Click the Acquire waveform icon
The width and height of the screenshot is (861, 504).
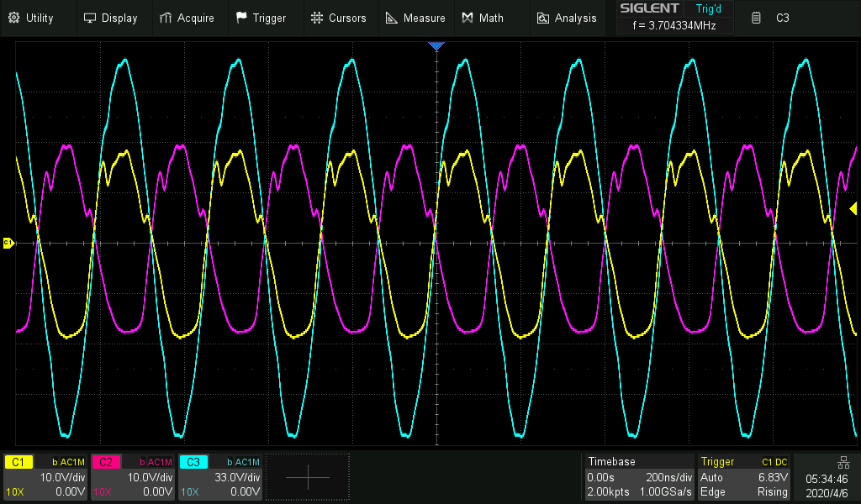pyautogui.click(x=166, y=18)
